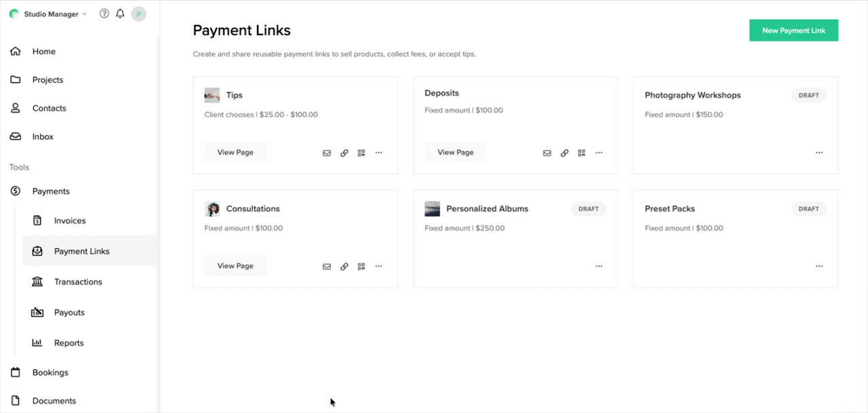868x413 pixels.
Task: Open the profile avatar marked P
Action: pyautogui.click(x=138, y=14)
